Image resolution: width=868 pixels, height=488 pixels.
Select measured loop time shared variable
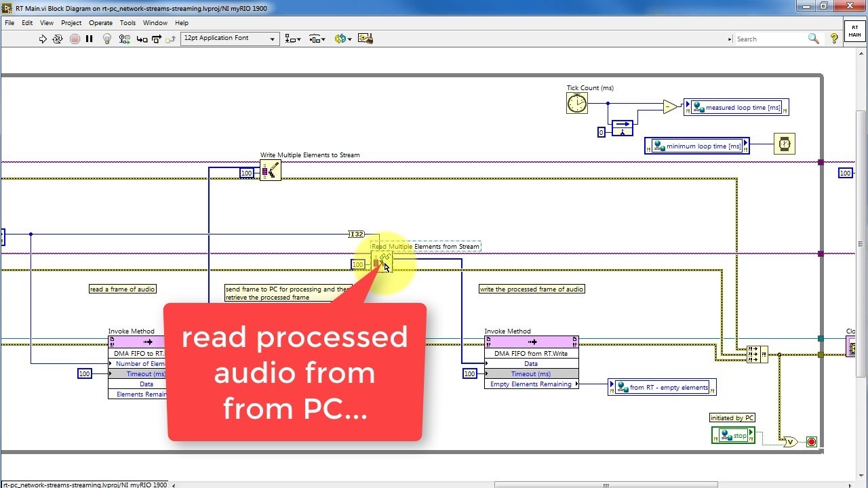[x=736, y=107]
